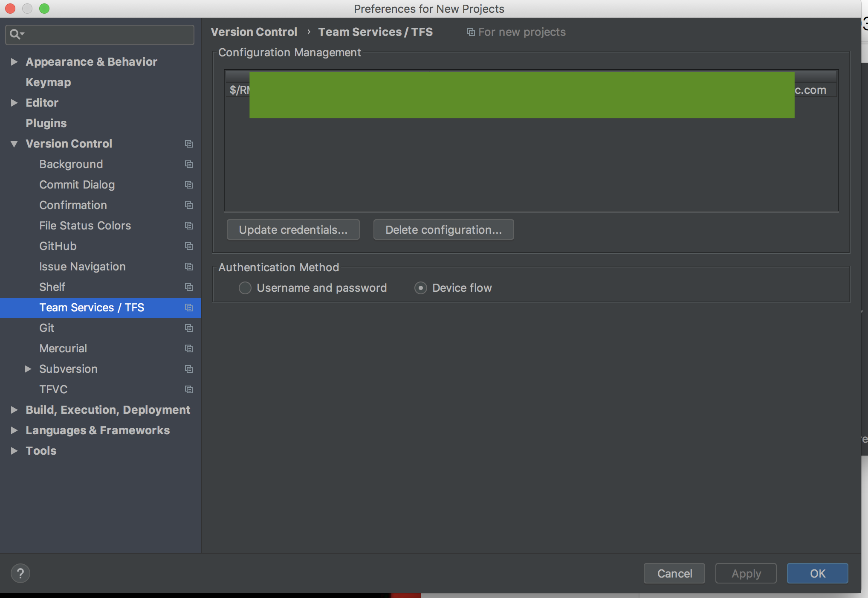
Task: Click the copy settings icon beside Team Services / TFS
Action: point(189,308)
